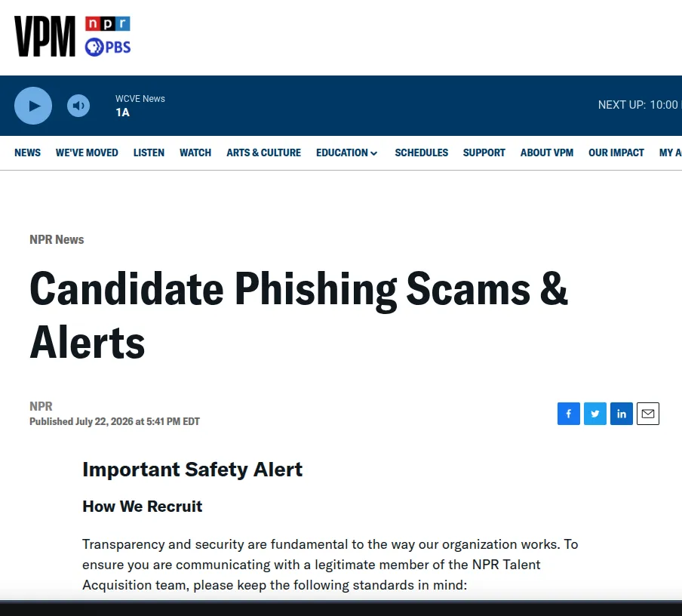Click the Support link
This screenshot has height=616, width=682.
click(x=484, y=152)
